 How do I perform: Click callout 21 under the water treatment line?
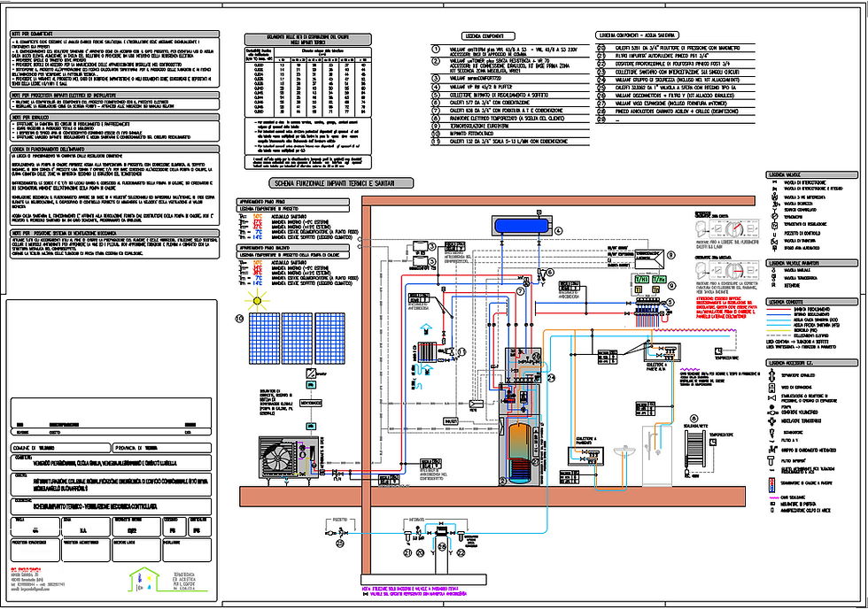tap(407, 552)
